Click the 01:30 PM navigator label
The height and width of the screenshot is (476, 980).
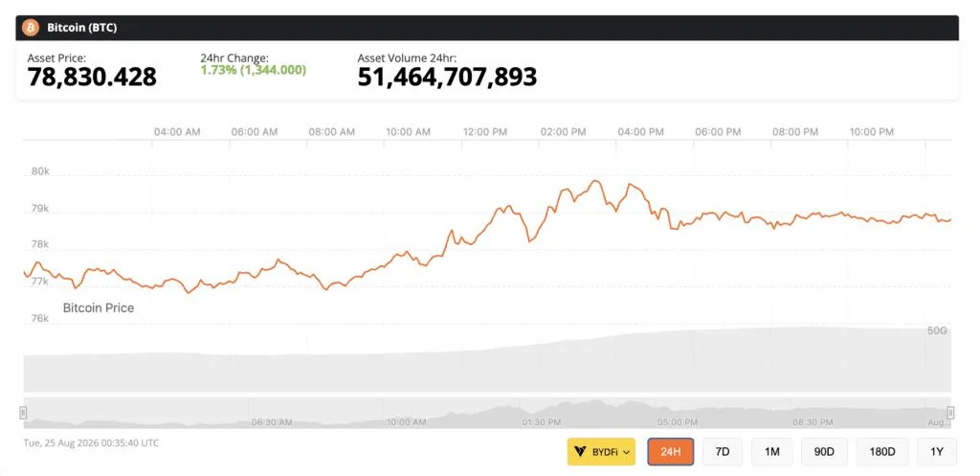[542, 422]
